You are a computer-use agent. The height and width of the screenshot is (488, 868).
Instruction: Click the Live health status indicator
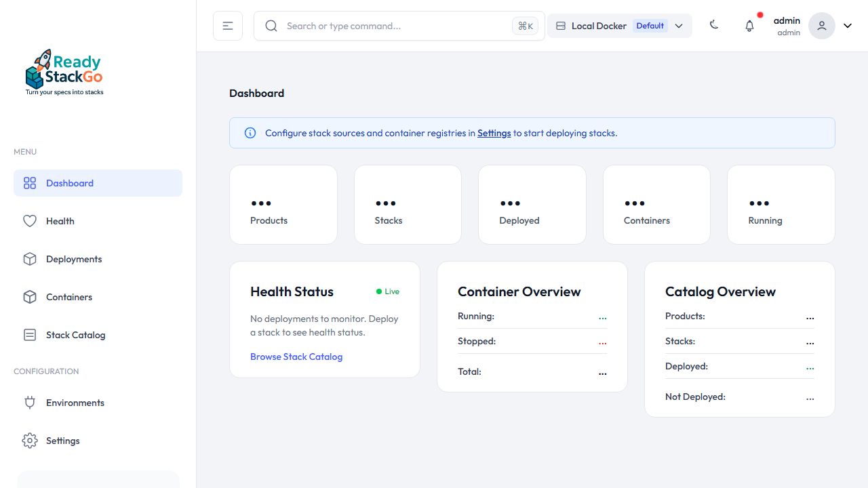coord(387,291)
